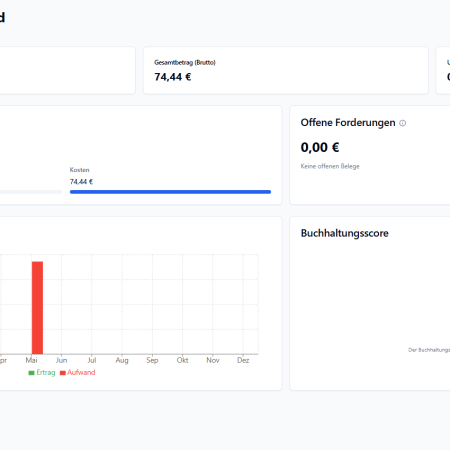
Task: Click the red Mai expense bar
Action: coord(37,308)
